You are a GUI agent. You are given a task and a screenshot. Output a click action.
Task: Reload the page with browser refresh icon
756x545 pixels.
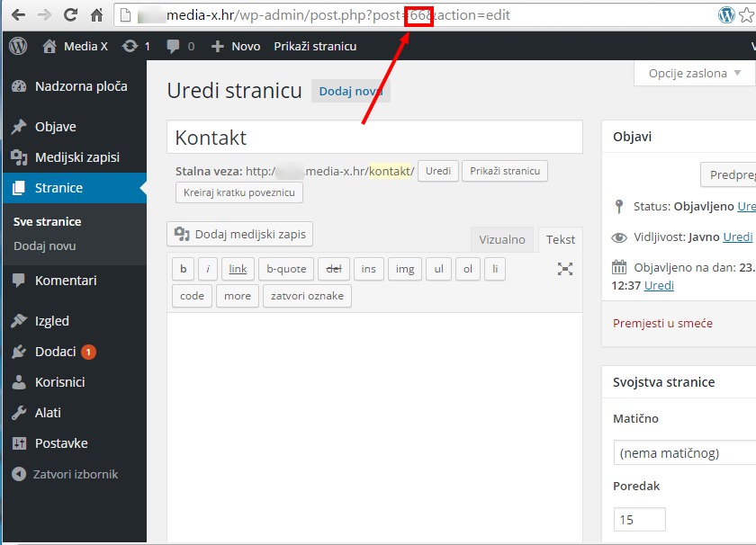(x=70, y=15)
